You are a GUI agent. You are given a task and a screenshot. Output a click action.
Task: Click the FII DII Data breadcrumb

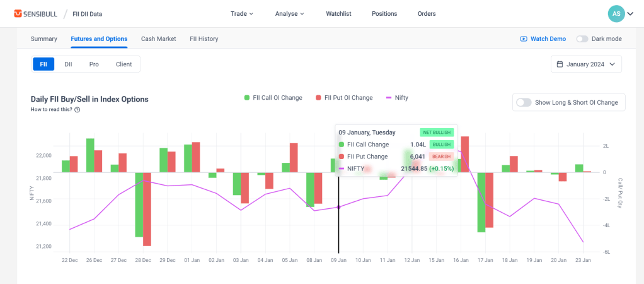pyautogui.click(x=89, y=14)
